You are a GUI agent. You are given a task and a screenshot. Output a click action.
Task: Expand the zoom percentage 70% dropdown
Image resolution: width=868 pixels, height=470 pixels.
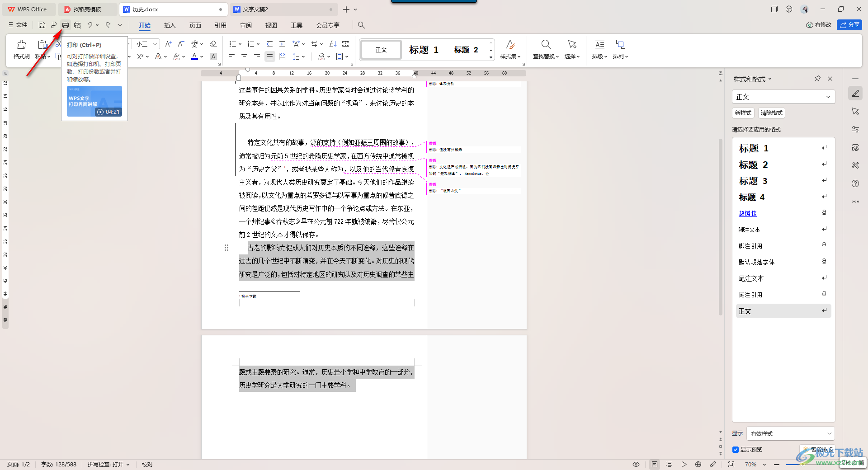click(x=764, y=465)
